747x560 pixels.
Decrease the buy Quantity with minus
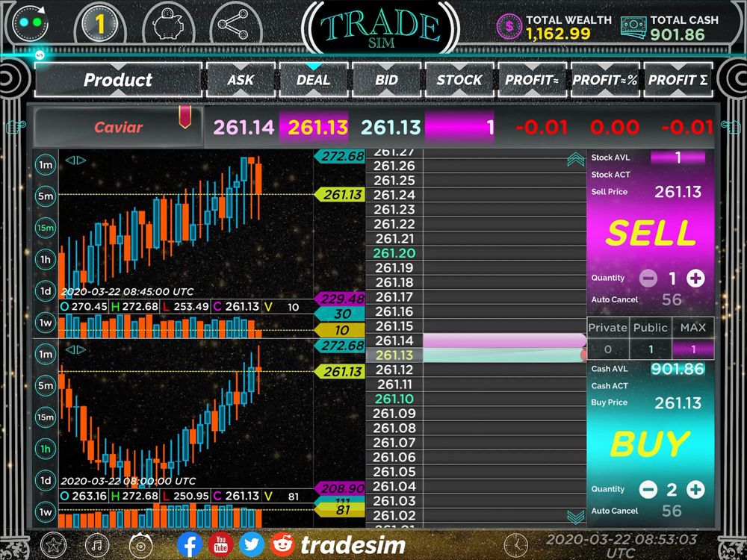click(648, 489)
